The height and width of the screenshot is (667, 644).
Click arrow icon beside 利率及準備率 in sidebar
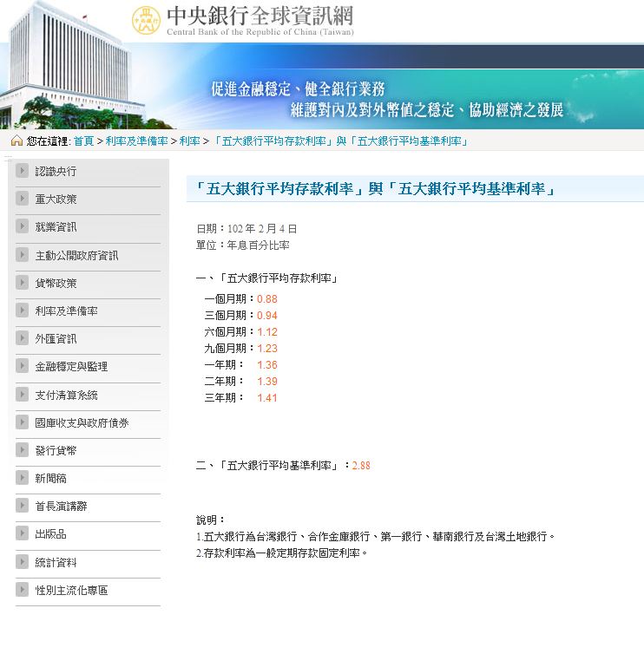(22, 311)
